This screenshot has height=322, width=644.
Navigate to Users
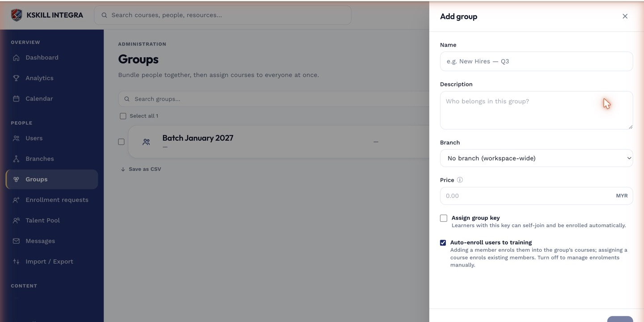pyautogui.click(x=52, y=138)
